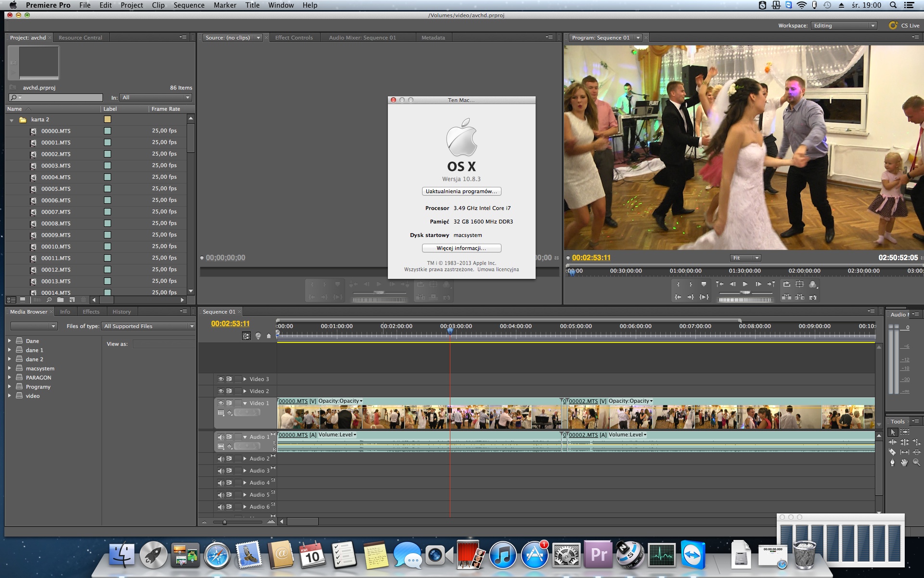Pick the Ripple Edit tool
The width and height of the screenshot is (924, 578).
(x=893, y=442)
